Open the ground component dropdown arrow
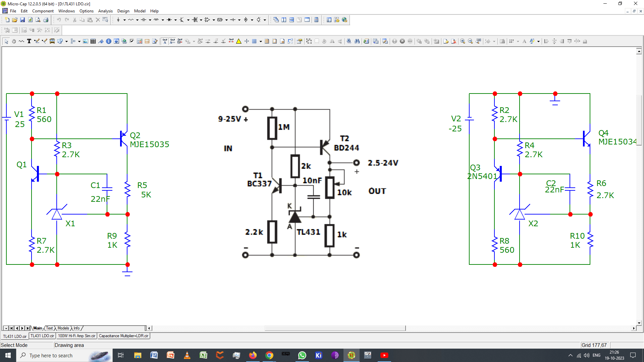This screenshot has width=644, height=362. point(124,20)
